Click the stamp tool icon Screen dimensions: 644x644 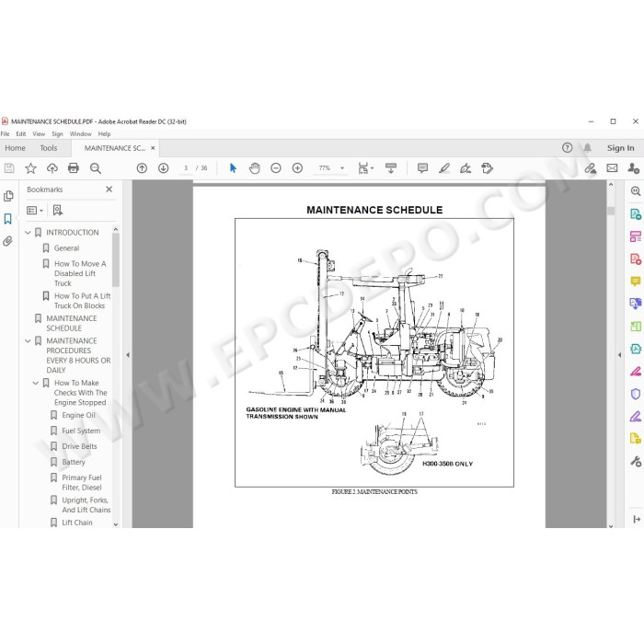(x=487, y=168)
